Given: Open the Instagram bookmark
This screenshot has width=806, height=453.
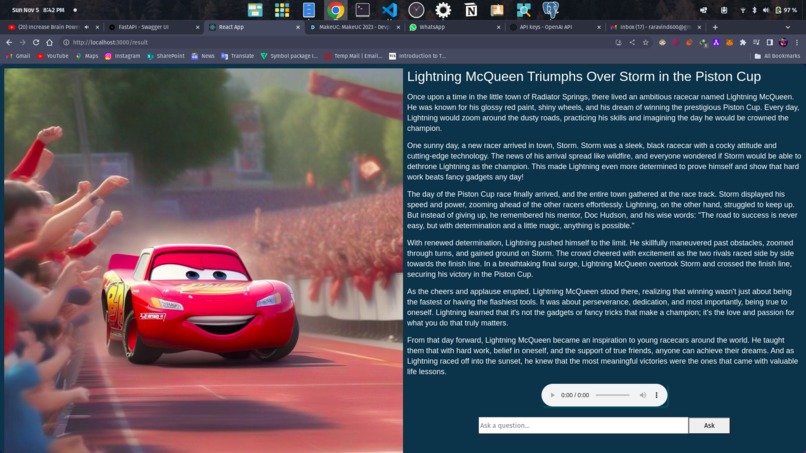Looking at the screenshot, I should tap(122, 56).
